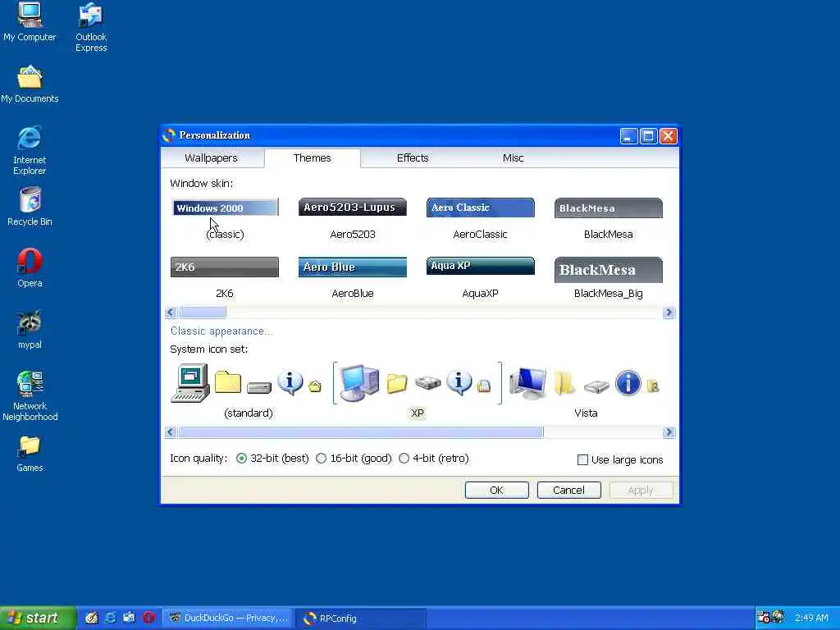Choose Aero Blue window skin

pos(353,279)
